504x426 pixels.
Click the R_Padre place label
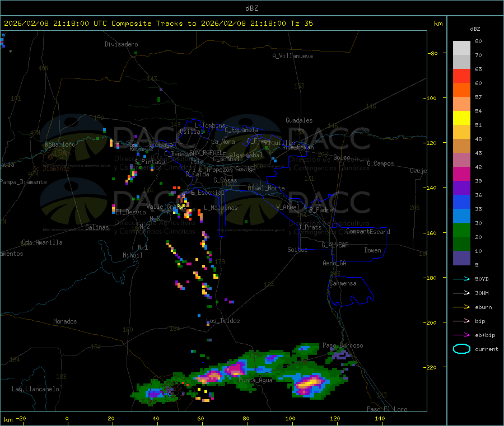click(x=321, y=210)
